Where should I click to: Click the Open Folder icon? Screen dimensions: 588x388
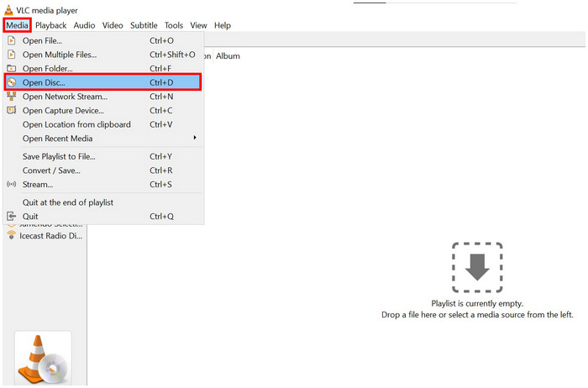click(12, 69)
